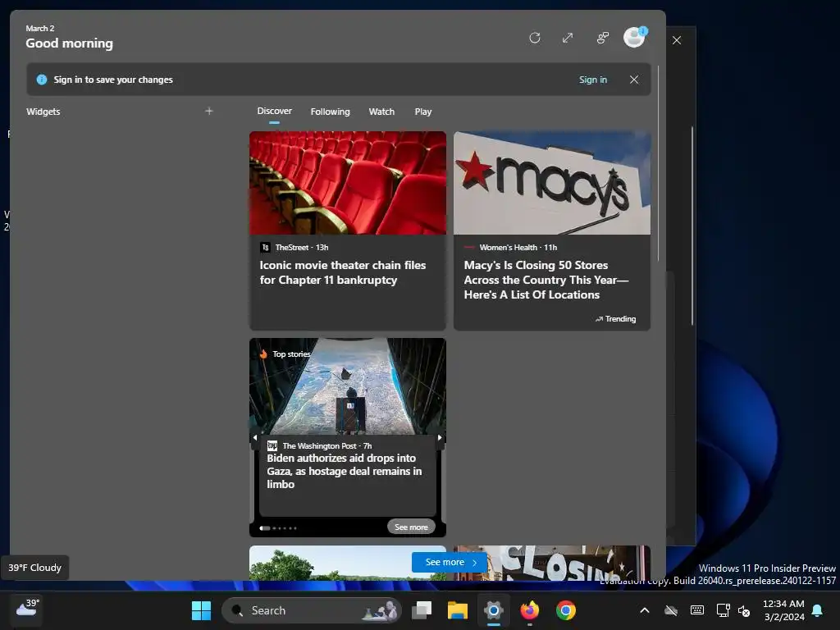Image resolution: width=840 pixels, height=630 pixels.
Task: Show hidden system tray icons
Action: (645, 610)
